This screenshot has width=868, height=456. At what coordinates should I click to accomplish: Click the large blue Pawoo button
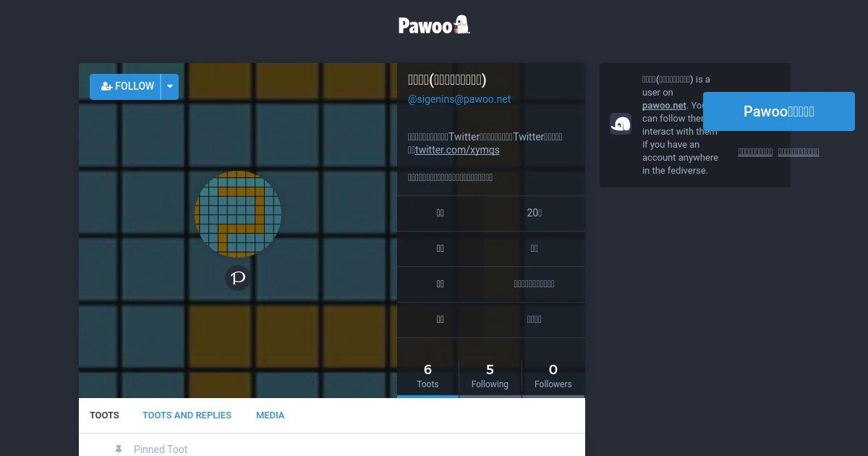point(779,111)
